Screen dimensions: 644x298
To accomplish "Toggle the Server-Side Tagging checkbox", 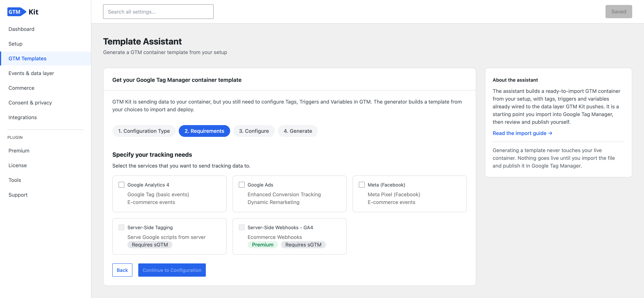I will coord(122,227).
